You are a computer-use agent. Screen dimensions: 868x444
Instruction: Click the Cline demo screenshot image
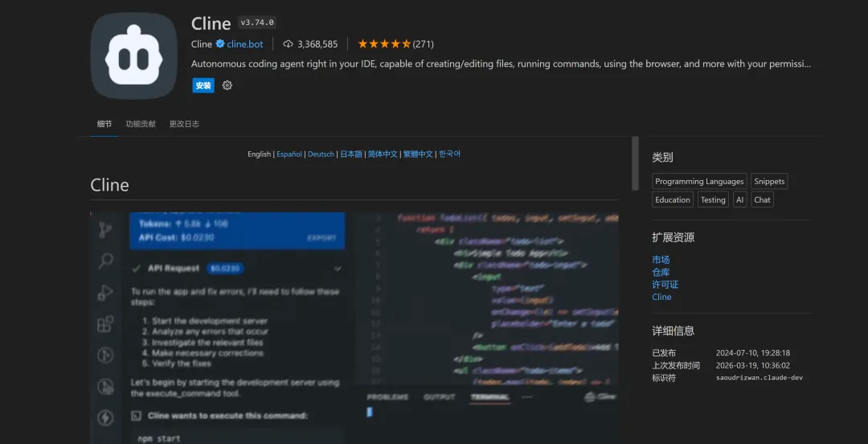pos(354,327)
